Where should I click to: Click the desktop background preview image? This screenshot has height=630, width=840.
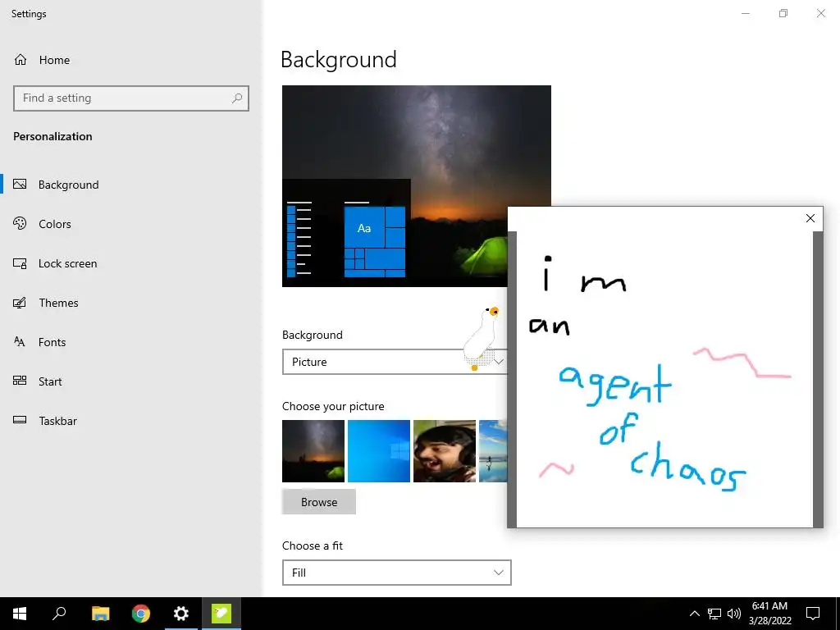coord(416,186)
